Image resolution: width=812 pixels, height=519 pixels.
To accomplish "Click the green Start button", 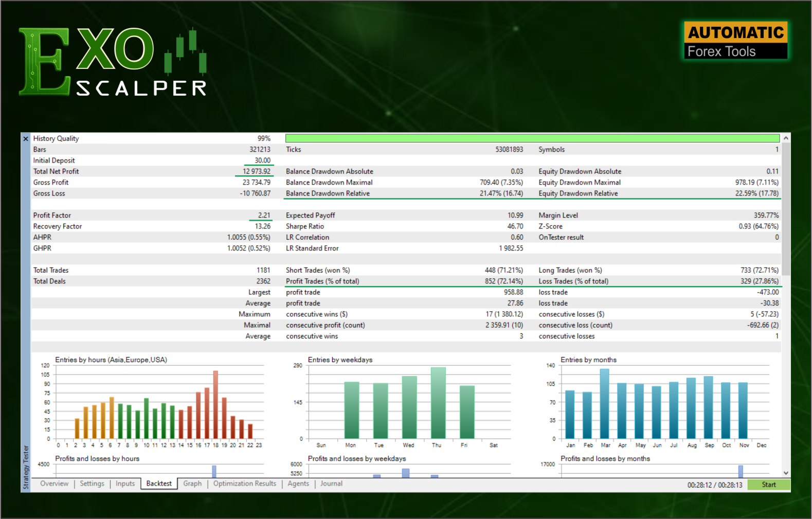I will pos(769,485).
